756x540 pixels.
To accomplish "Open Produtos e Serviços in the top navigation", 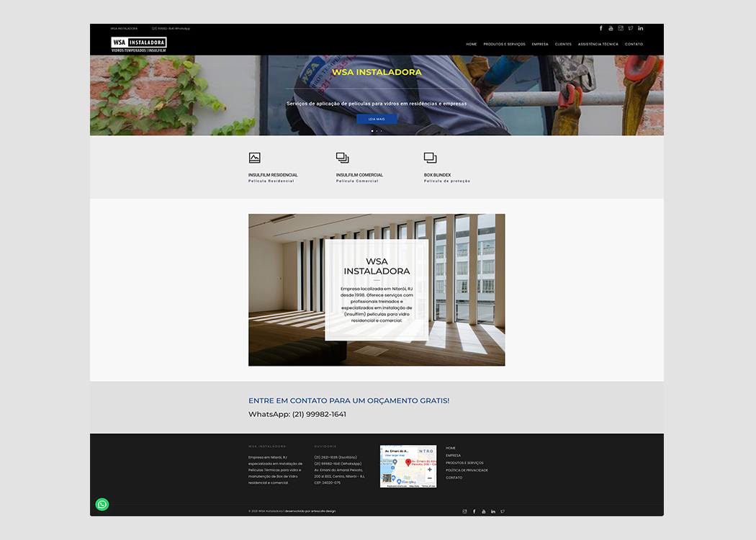I will [x=504, y=45].
